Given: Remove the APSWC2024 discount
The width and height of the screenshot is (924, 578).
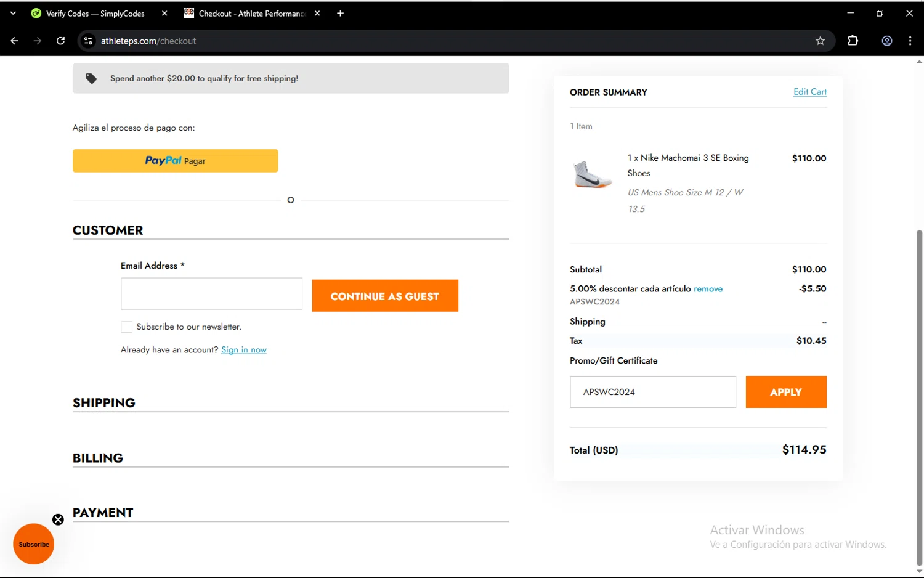Looking at the screenshot, I should coord(708,288).
